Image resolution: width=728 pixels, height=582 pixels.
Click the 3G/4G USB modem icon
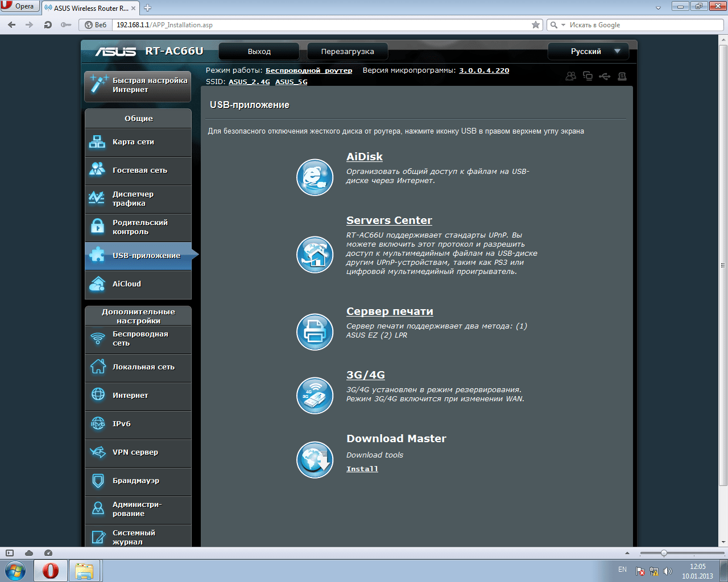click(x=315, y=396)
